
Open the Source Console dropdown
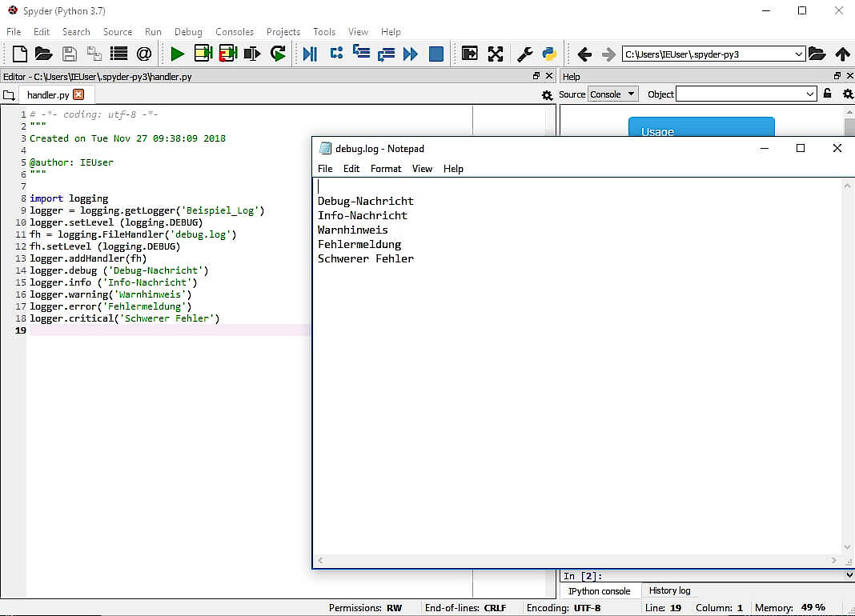[613, 94]
